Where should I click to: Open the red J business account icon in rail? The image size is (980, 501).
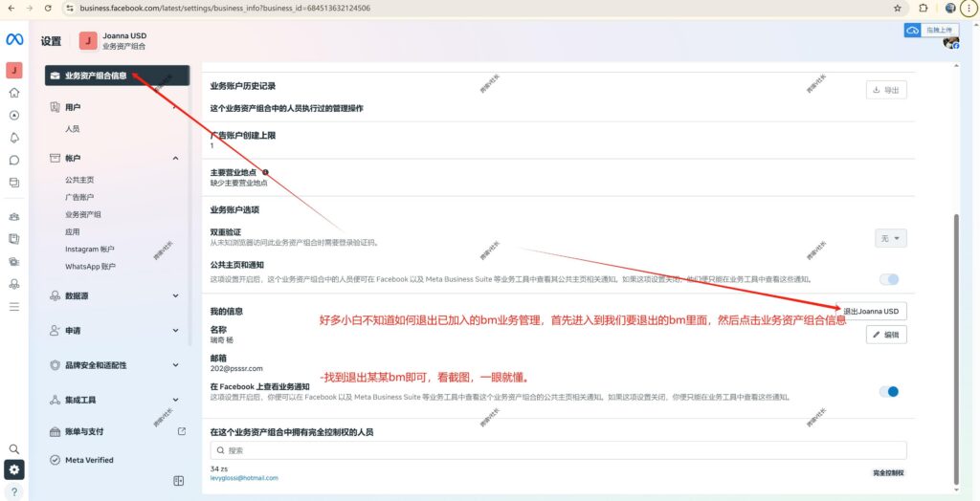pos(13,70)
